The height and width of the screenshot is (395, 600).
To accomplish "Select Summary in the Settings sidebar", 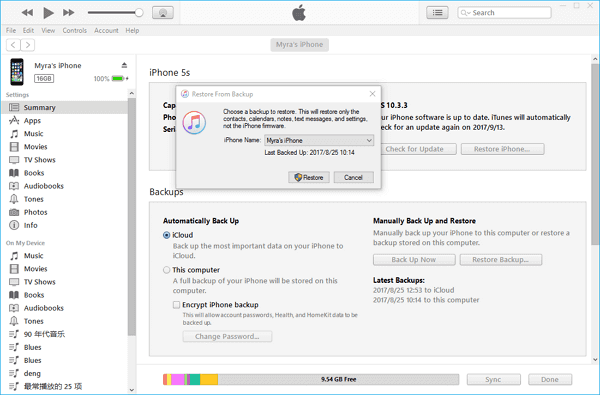I will pos(65,108).
